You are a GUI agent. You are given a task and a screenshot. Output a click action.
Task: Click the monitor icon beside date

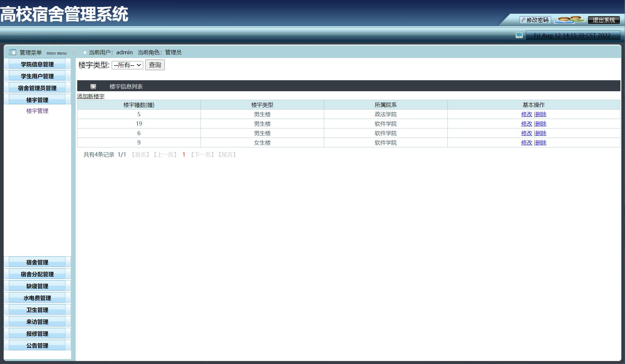pos(519,35)
